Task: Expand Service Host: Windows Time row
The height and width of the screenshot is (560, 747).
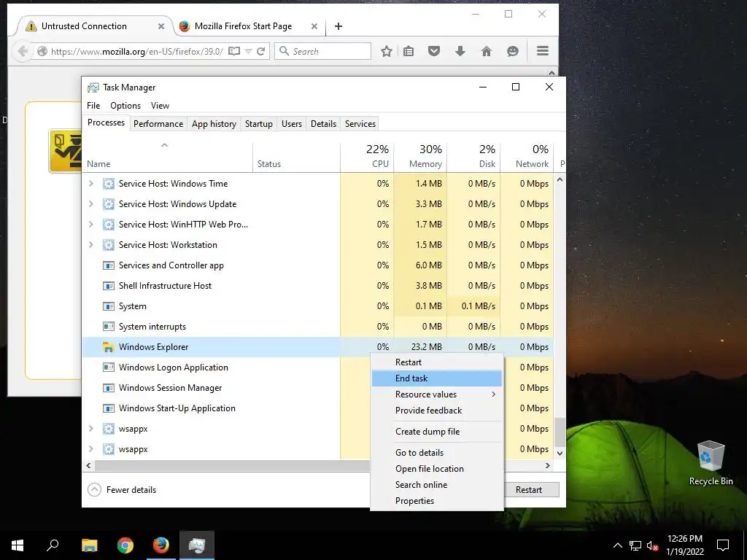Action: (x=91, y=183)
